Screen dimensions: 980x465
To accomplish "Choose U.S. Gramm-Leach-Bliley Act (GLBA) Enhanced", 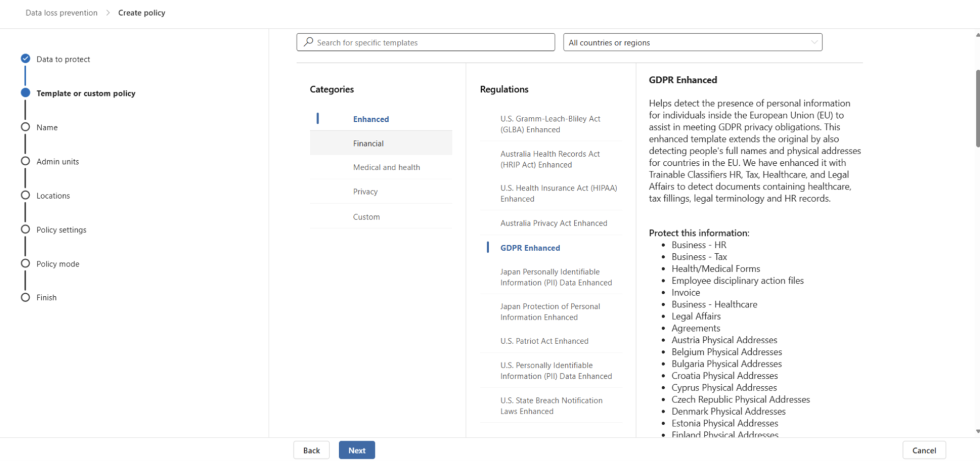I will [x=551, y=124].
